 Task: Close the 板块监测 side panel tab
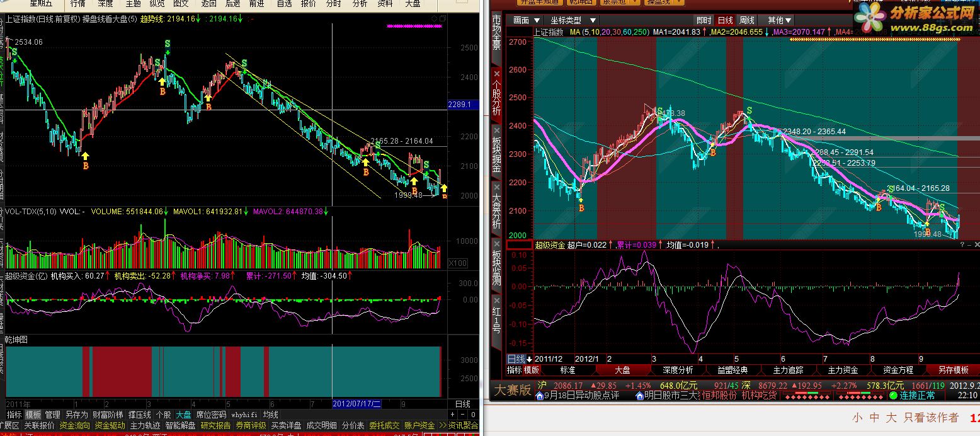point(496,245)
